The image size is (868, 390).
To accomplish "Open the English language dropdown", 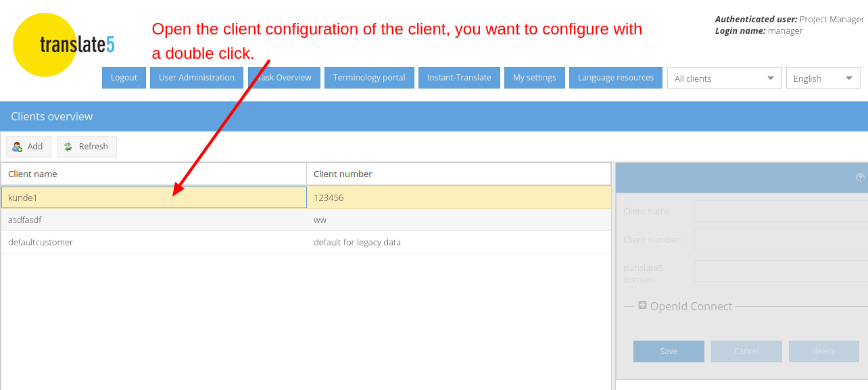I will pyautogui.click(x=823, y=78).
